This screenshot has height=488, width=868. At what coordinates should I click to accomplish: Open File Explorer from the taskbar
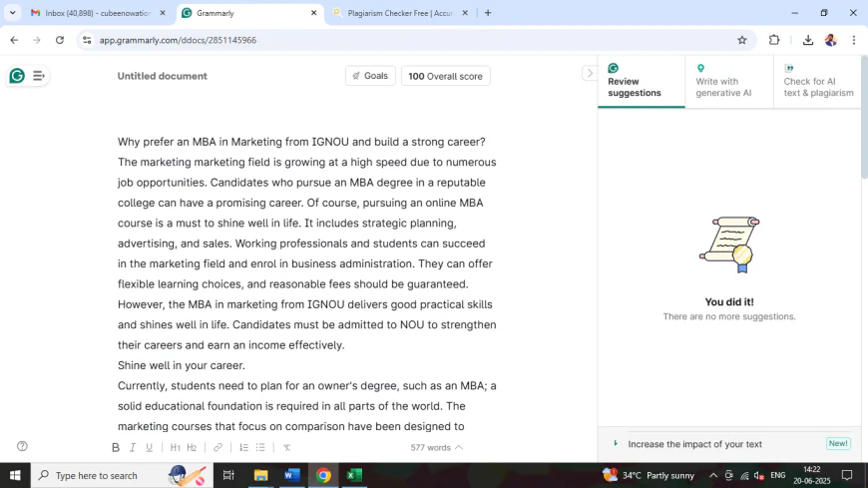[x=260, y=475]
